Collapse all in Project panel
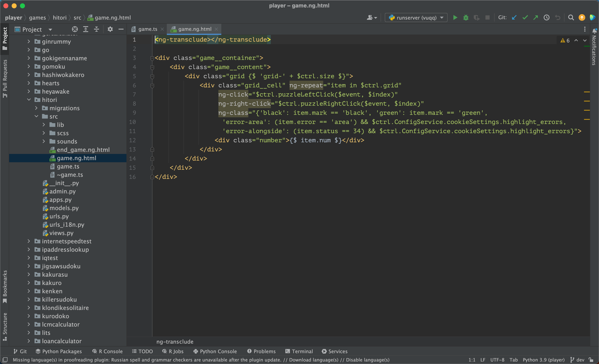This screenshot has height=364, width=599. tap(97, 29)
